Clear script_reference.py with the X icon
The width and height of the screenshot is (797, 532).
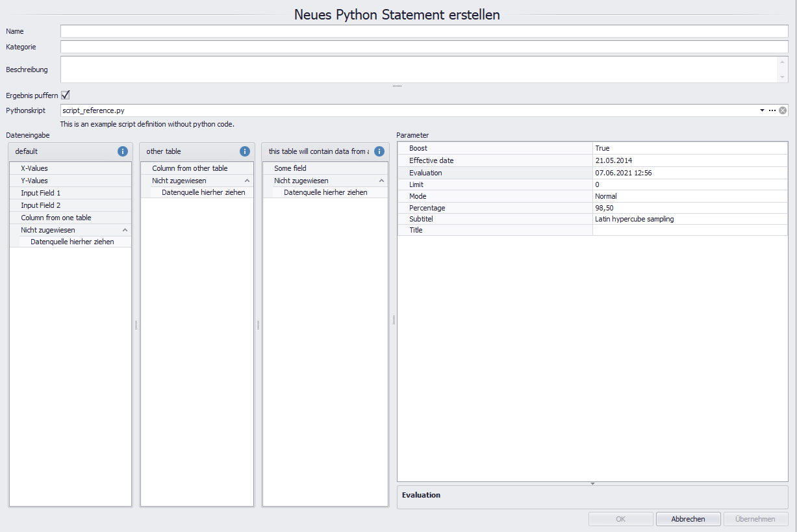click(783, 110)
